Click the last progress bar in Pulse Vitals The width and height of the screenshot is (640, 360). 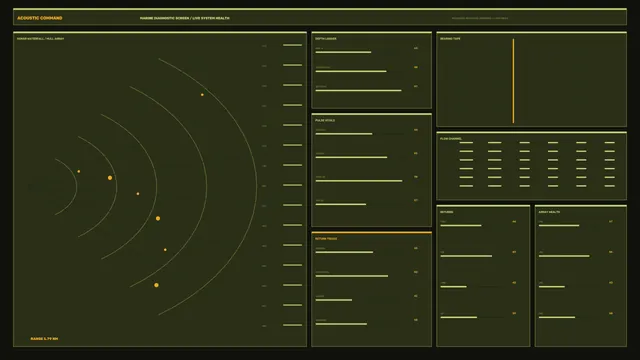tap(341, 204)
